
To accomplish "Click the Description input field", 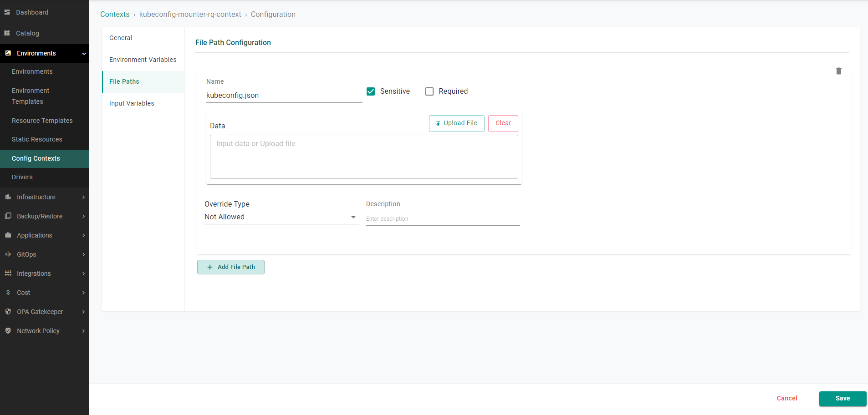I will click(443, 219).
